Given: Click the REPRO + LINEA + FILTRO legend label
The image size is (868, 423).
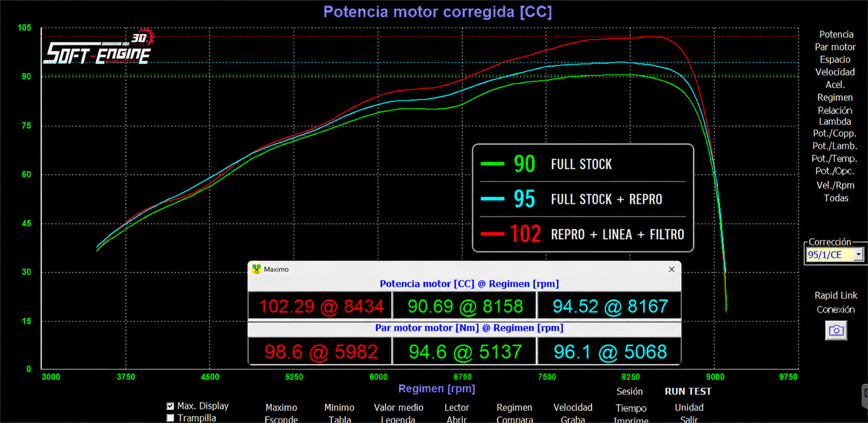Looking at the screenshot, I should point(617,234).
